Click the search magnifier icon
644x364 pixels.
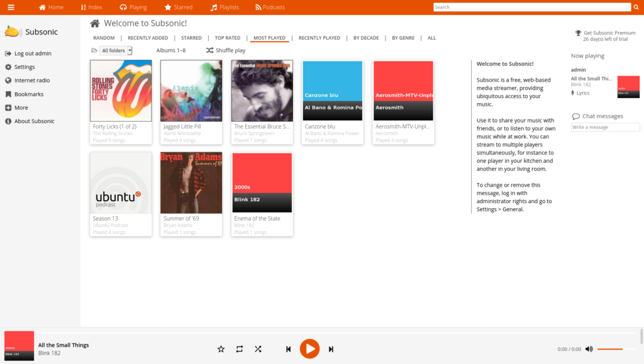(636, 7)
